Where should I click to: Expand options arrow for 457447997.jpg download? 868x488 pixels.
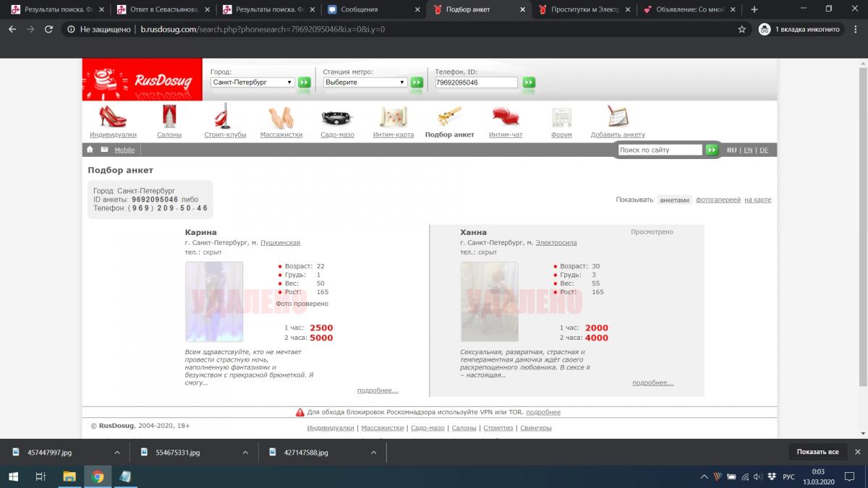coord(117,452)
